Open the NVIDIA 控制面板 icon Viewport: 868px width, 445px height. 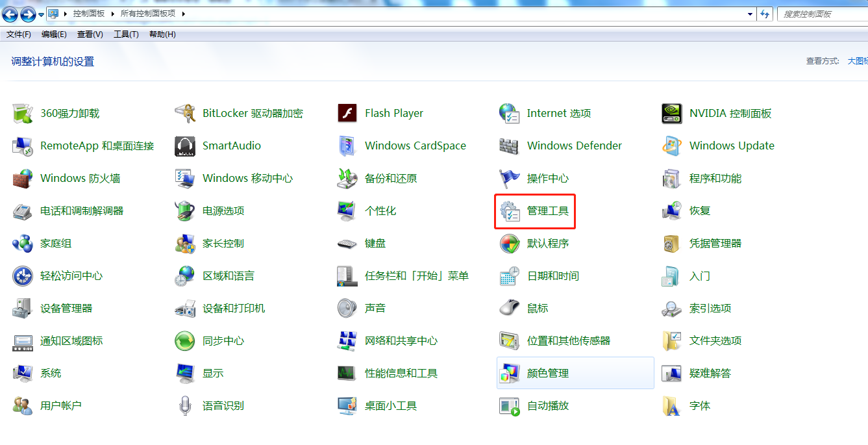pos(672,113)
